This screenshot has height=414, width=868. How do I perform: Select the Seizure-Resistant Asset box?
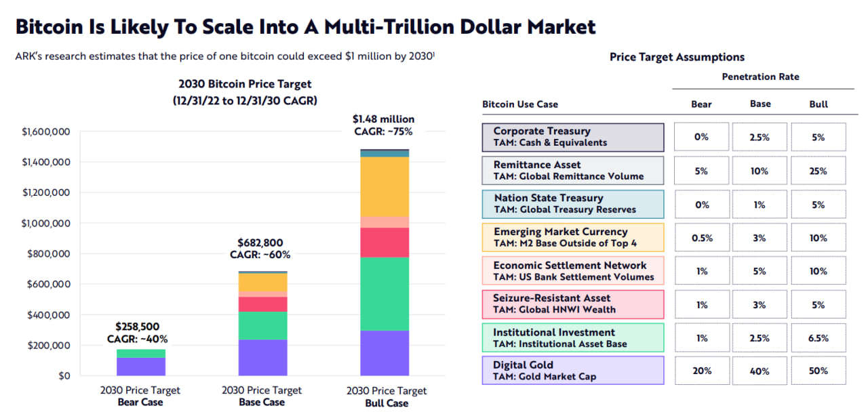(x=573, y=304)
